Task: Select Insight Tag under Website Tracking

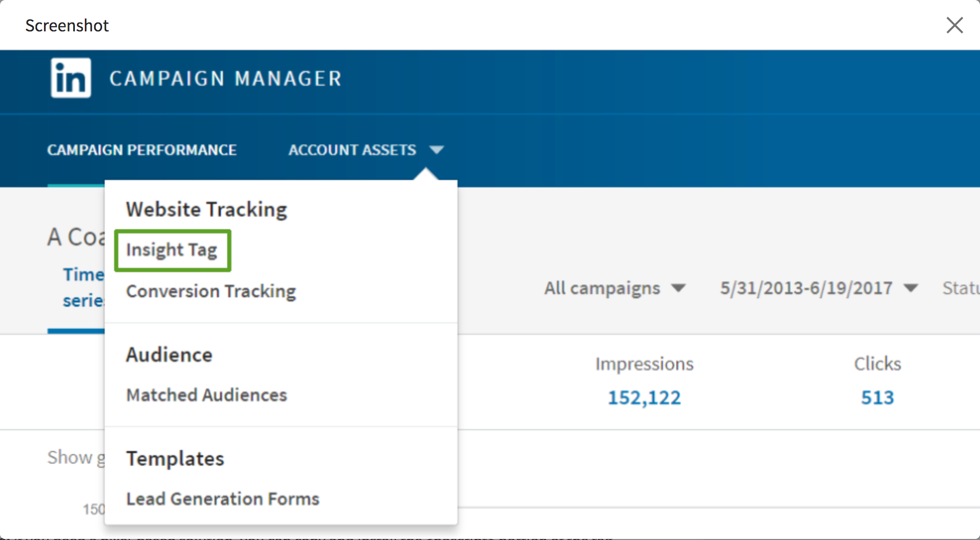Action: tap(172, 250)
